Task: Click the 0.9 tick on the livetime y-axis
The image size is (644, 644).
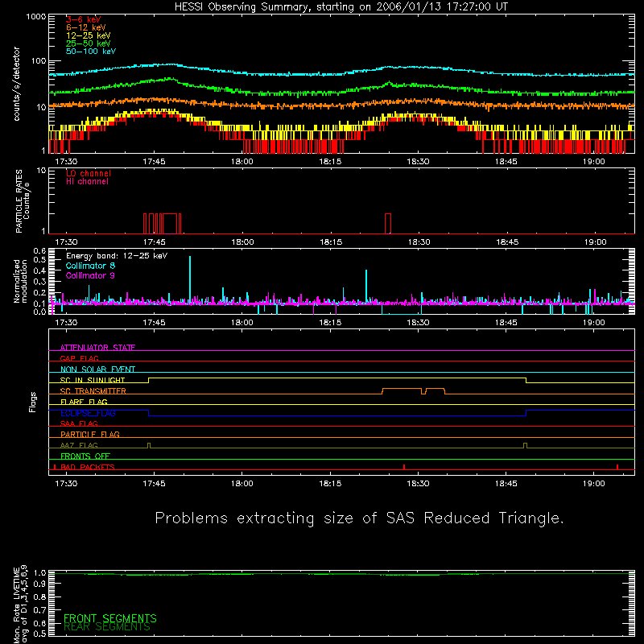Action: click(x=39, y=584)
